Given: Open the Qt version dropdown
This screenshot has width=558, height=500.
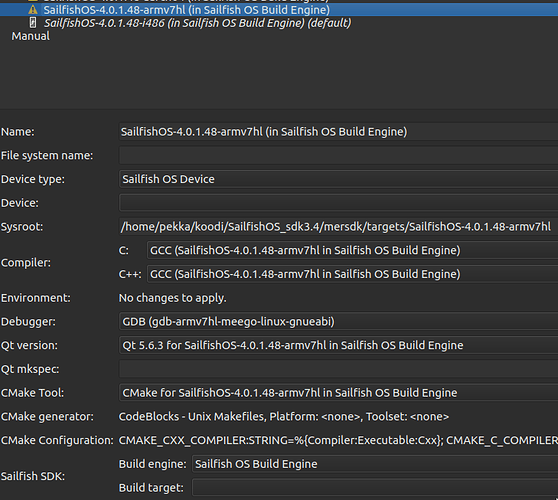Looking at the screenshot, I should 338,345.
